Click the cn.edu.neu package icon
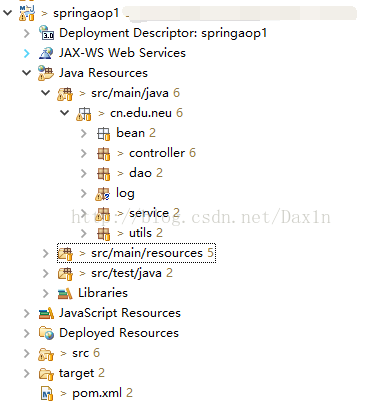The width and height of the screenshot is (383, 412). coord(84,114)
